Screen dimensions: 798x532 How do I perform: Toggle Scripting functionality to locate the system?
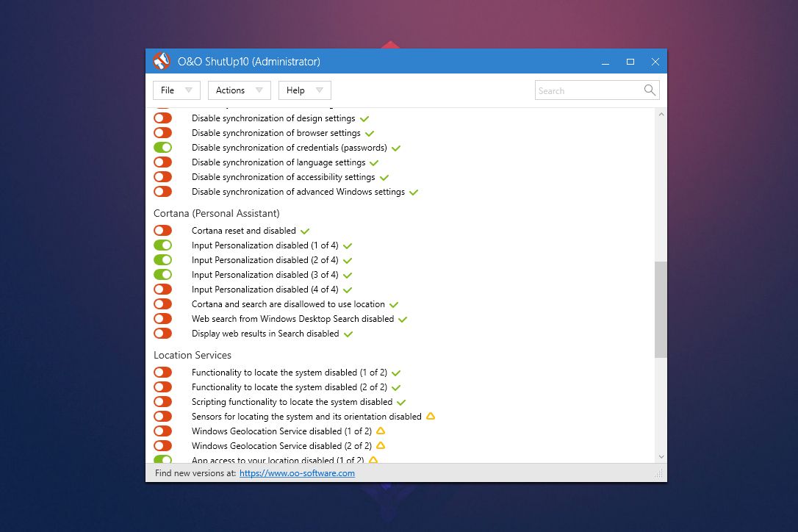click(163, 402)
